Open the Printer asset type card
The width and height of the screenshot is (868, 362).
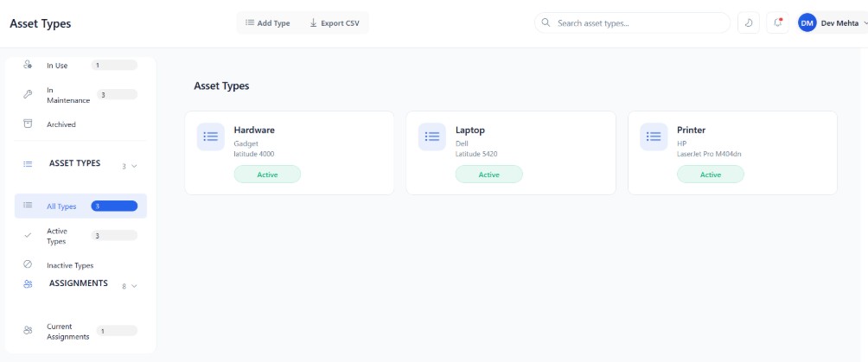tap(732, 153)
